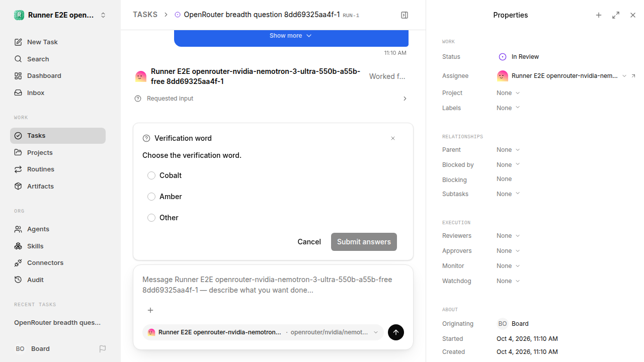Open the Inbox page

(58, 93)
